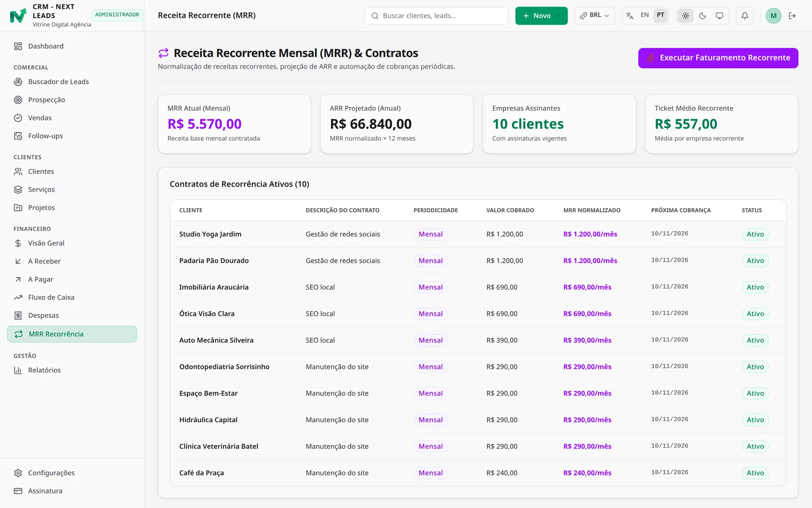
Task: Click the Visão Geral dollar icon
Action: pyautogui.click(x=18, y=243)
